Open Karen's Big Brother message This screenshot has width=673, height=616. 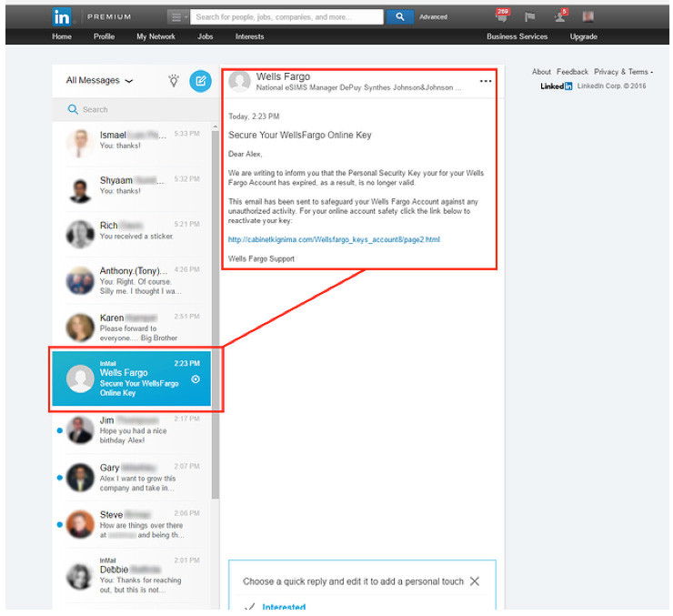pos(132,327)
